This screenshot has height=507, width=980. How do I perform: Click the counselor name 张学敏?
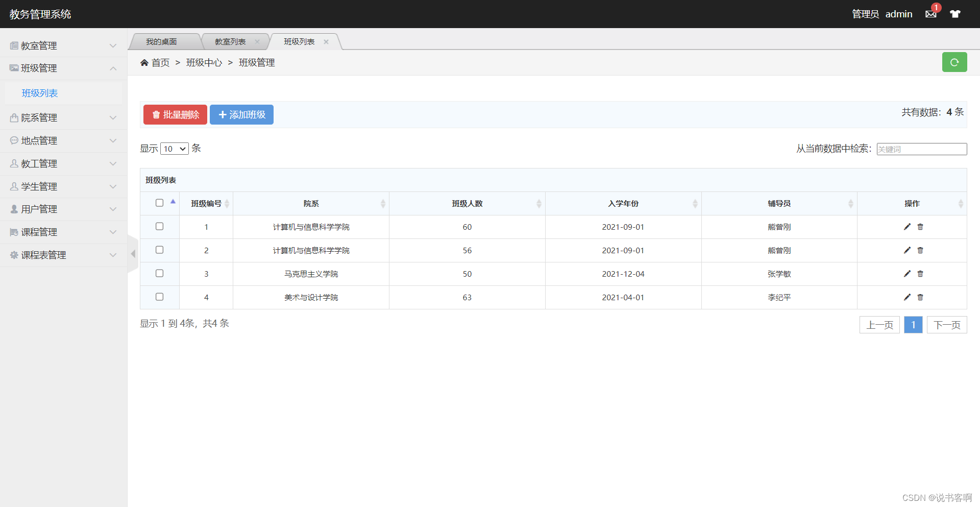click(x=779, y=274)
